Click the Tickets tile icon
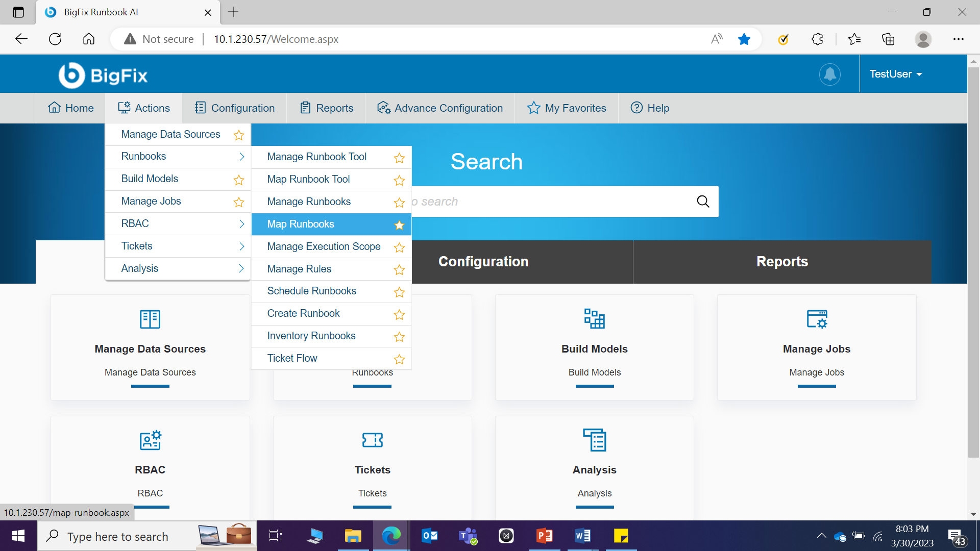Image resolution: width=980 pixels, height=551 pixels. click(x=372, y=440)
